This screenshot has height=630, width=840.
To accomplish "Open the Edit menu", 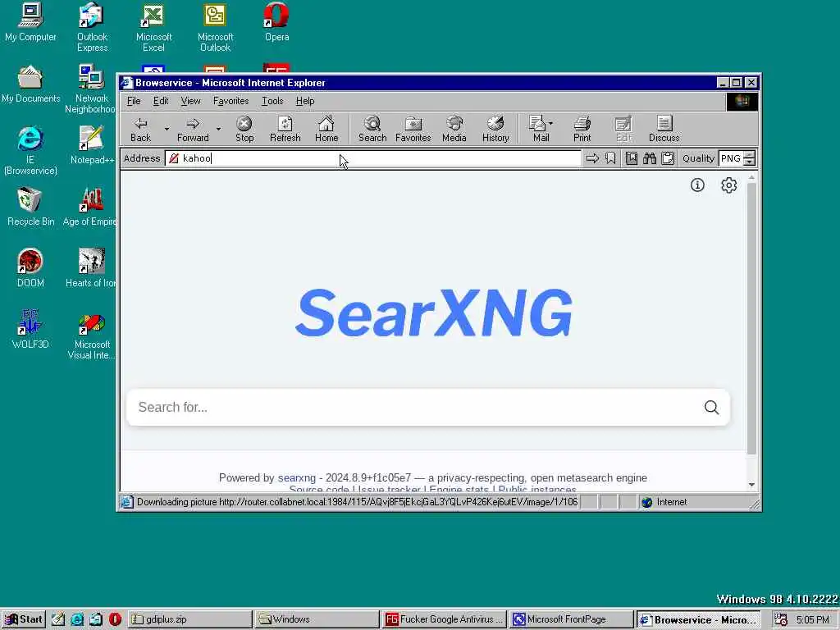I will click(161, 101).
